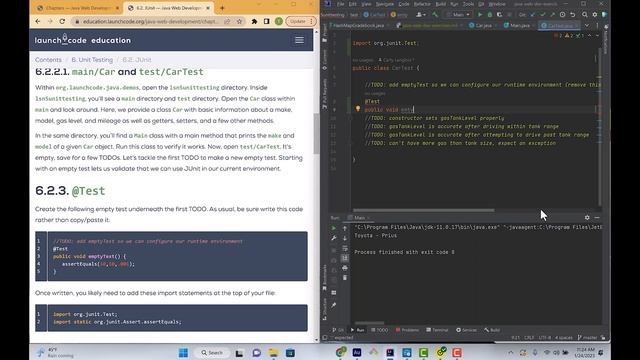
Task: Select the CarTest.java editor tab
Action: pos(559,25)
